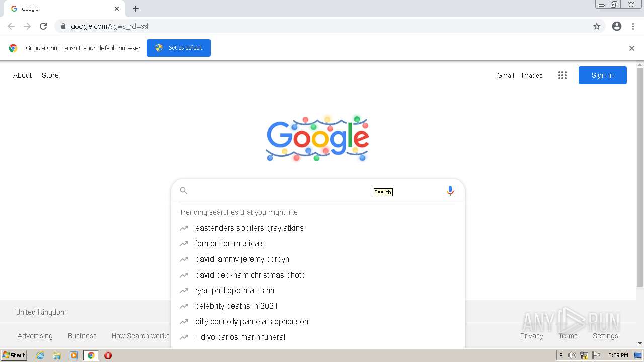Click the Set as default button
The height and width of the screenshot is (362, 644).
[x=179, y=48]
